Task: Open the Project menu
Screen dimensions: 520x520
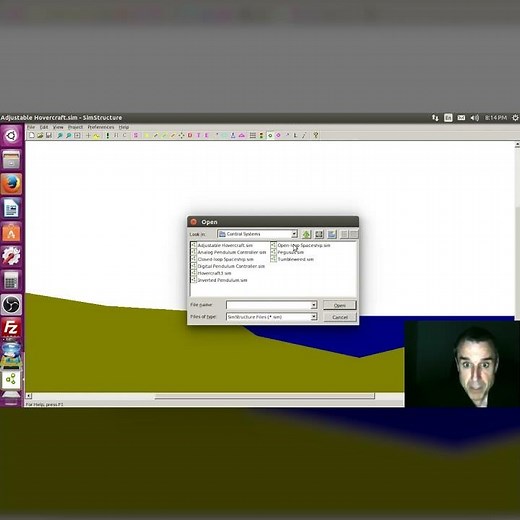Action: point(75,127)
